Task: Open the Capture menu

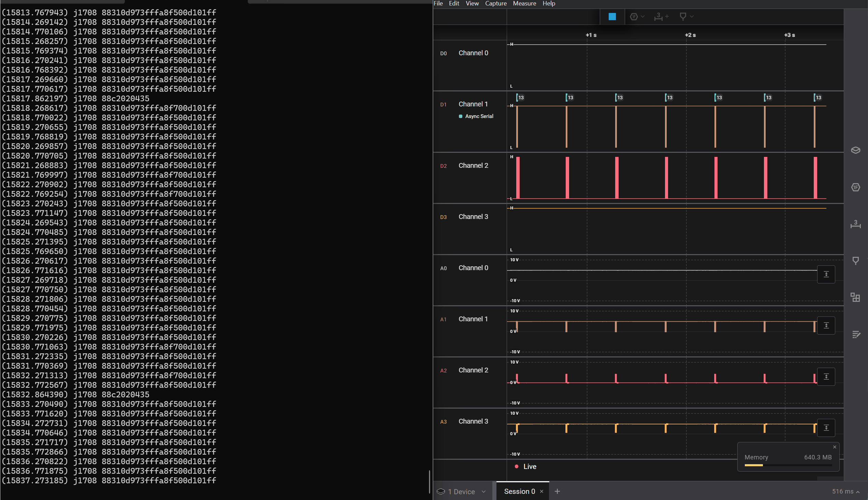Action: click(495, 3)
